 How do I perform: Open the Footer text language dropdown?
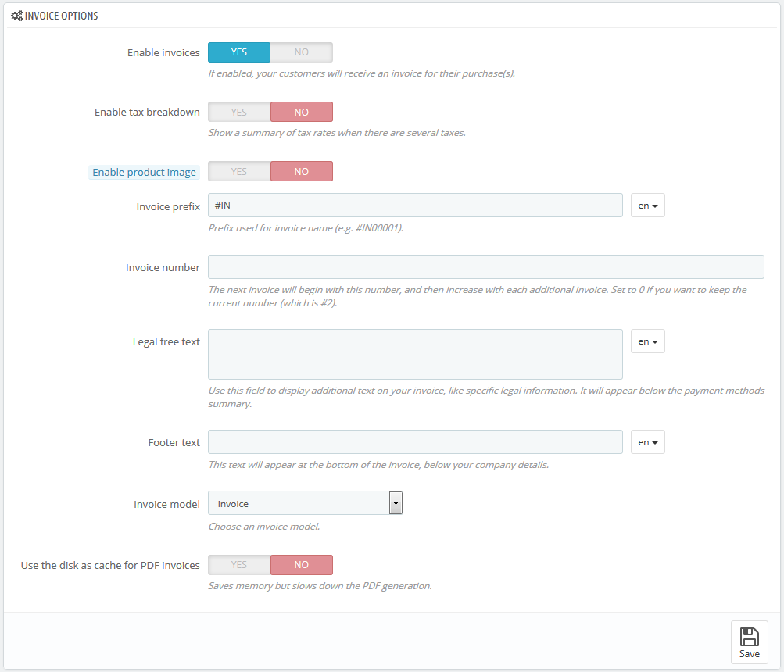647,442
